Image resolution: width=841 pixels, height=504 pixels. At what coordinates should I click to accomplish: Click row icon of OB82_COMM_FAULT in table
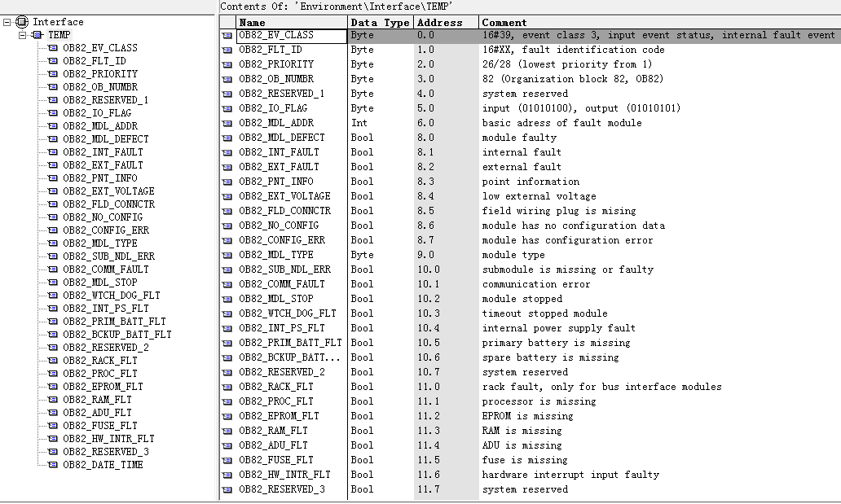click(227, 285)
